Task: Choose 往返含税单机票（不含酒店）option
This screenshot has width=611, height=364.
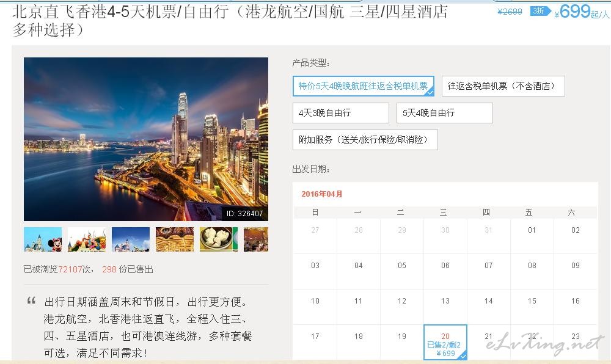Action: (503, 86)
